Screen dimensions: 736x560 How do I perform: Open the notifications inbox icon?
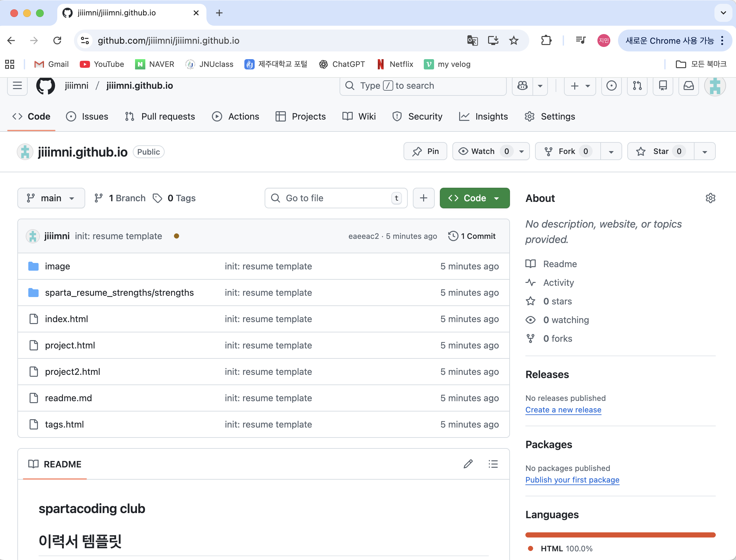(688, 86)
